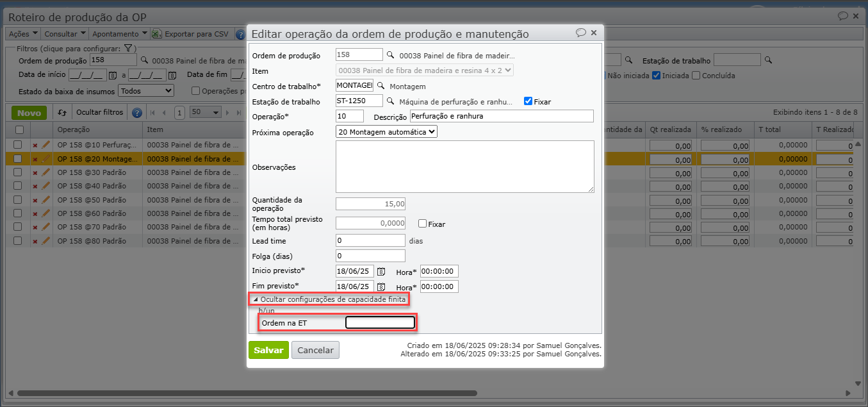Click the Novo button
The height and width of the screenshot is (407, 868).
29,113
